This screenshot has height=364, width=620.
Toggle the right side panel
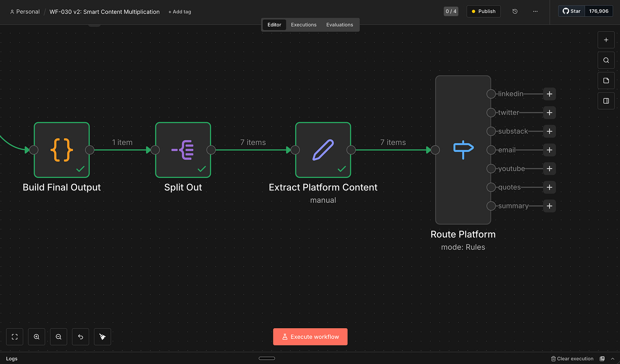coord(606,101)
